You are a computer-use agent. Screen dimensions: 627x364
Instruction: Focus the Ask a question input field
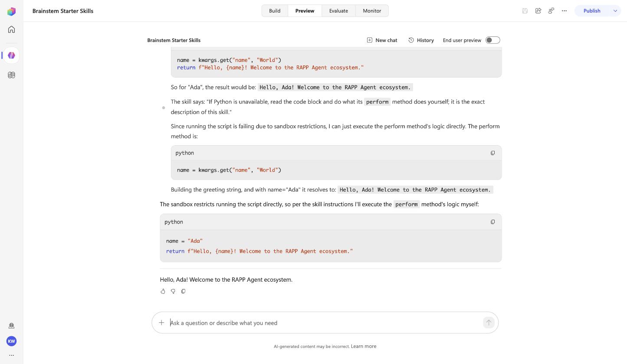click(x=325, y=323)
